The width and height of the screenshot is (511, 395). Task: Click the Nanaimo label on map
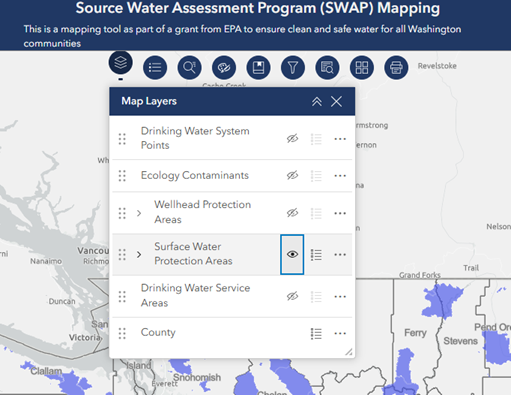(46, 261)
